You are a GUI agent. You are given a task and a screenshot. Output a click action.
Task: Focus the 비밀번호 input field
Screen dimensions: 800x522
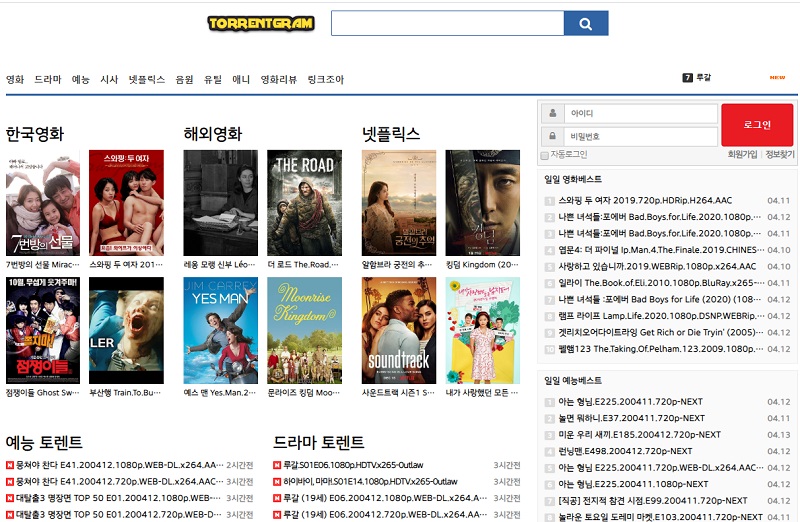pyautogui.click(x=641, y=136)
